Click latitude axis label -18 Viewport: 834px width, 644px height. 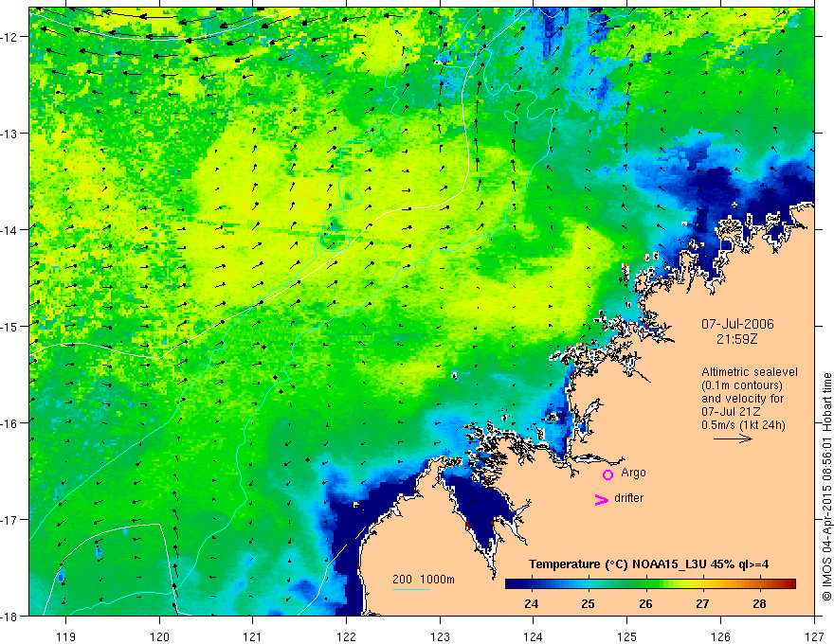pos(9,616)
